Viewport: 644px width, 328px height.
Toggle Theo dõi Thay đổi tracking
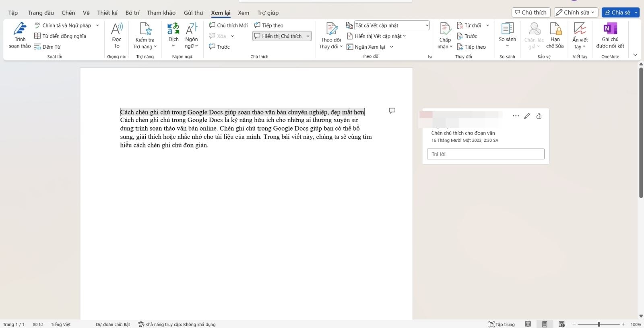[x=331, y=35]
